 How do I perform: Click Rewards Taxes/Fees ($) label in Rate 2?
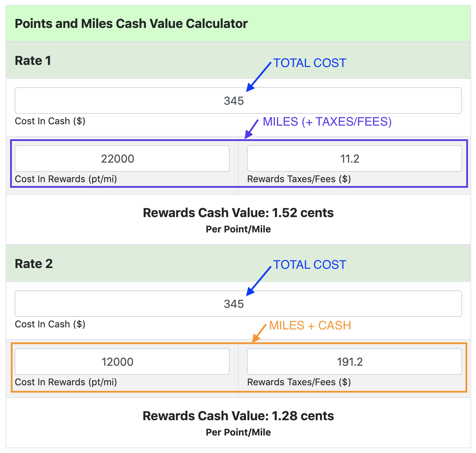click(x=299, y=382)
